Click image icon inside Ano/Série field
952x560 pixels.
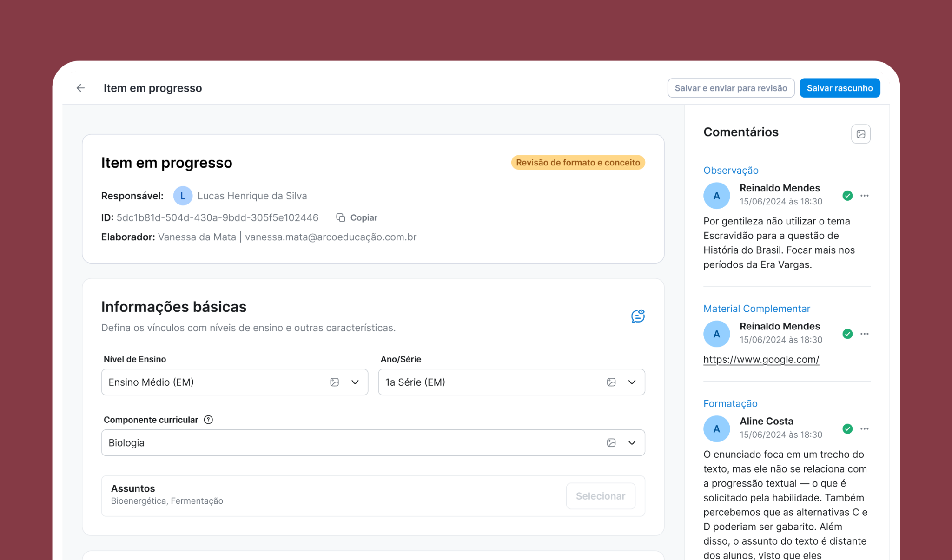611,382
